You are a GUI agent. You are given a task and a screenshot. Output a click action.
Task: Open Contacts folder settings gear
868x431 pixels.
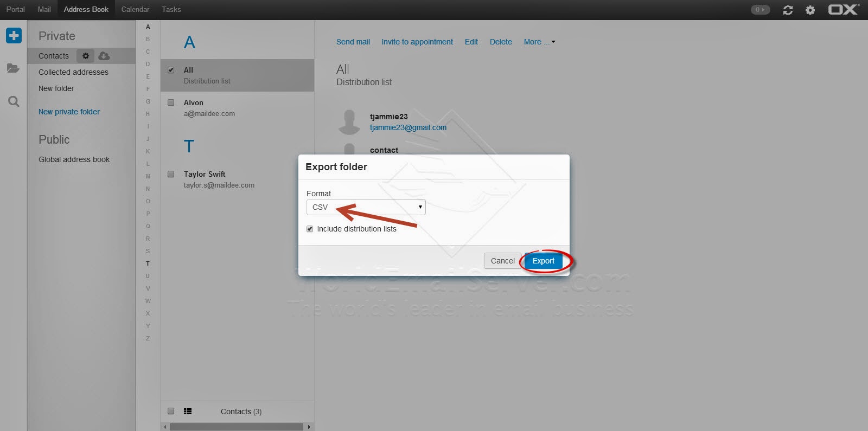pos(85,56)
